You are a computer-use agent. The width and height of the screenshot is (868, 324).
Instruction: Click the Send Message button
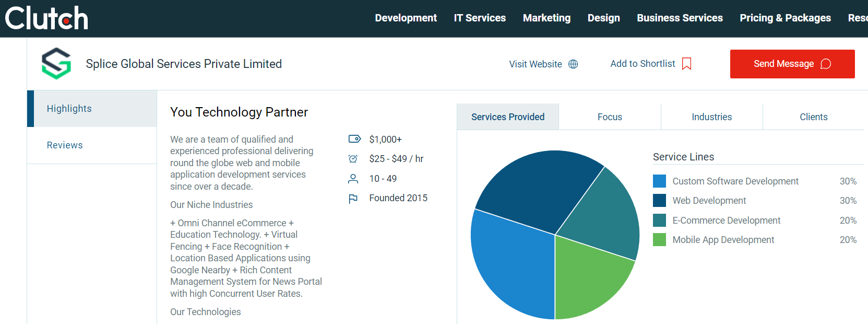pyautogui.click(x=792, y=64)
